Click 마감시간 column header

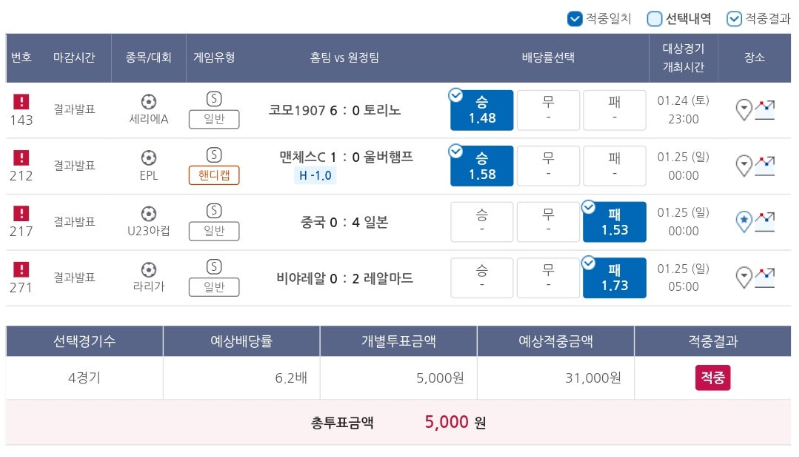[74, 58]
